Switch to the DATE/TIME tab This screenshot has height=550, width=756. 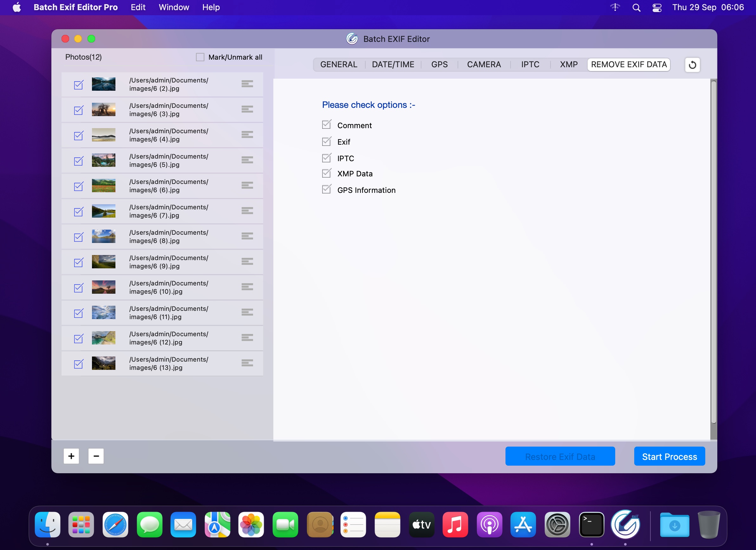393,64
